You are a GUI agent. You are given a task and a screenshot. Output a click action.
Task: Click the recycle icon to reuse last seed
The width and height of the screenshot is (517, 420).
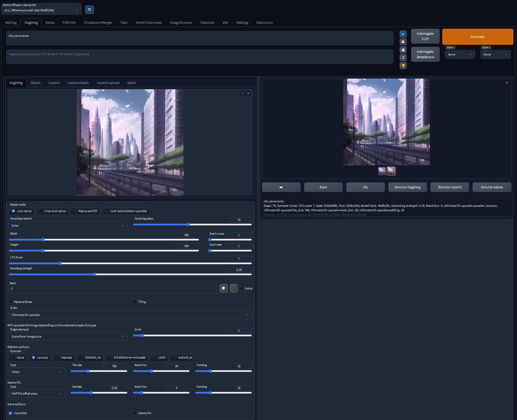[234, 288]
